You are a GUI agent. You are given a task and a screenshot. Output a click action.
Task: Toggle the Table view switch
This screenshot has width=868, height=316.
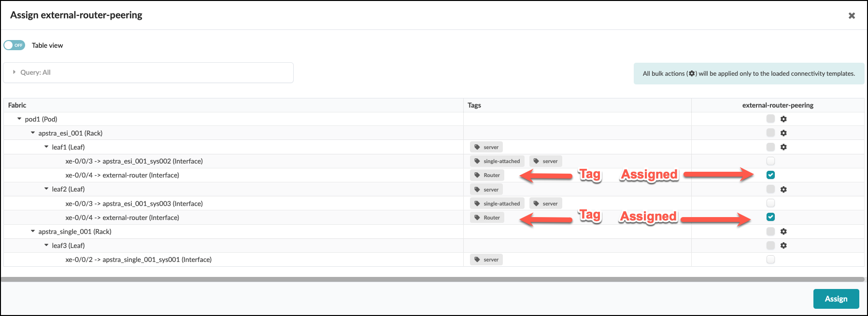(14, 45)
